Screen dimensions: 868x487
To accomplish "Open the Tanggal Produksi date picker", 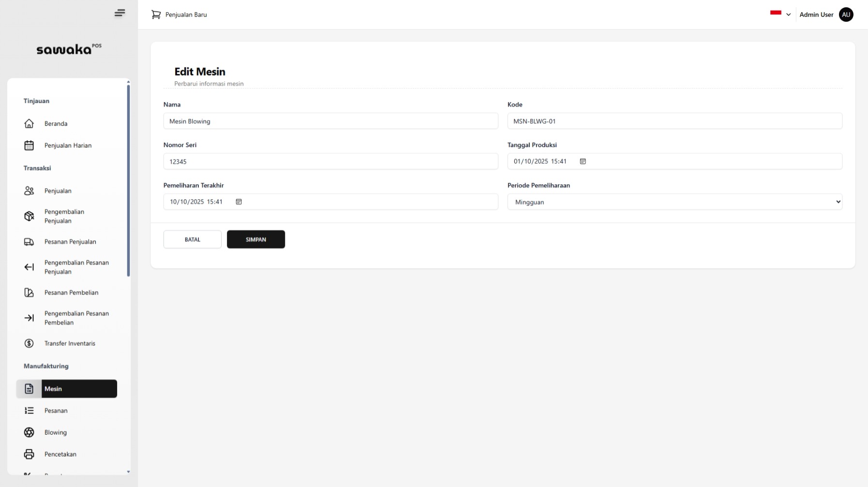I will 583,162.
